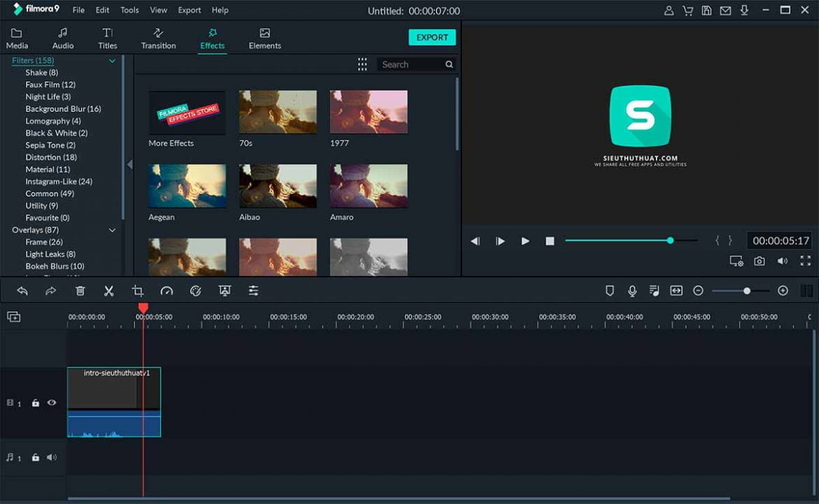Screen dimensions: 819x504
Task: Lock the video track
Action: (35, 402)
